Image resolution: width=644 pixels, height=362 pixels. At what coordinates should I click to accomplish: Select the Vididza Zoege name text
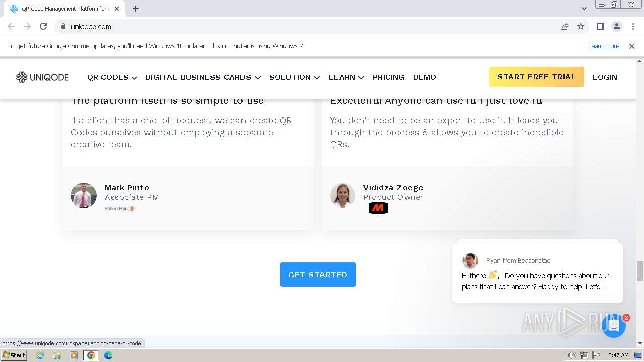tap(393, 187)
